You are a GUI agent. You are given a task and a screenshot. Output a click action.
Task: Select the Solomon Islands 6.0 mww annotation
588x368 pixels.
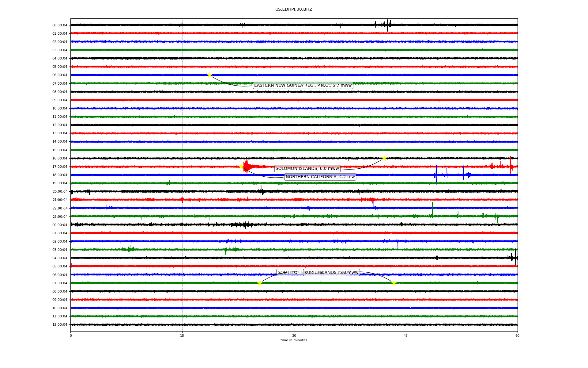307,168
